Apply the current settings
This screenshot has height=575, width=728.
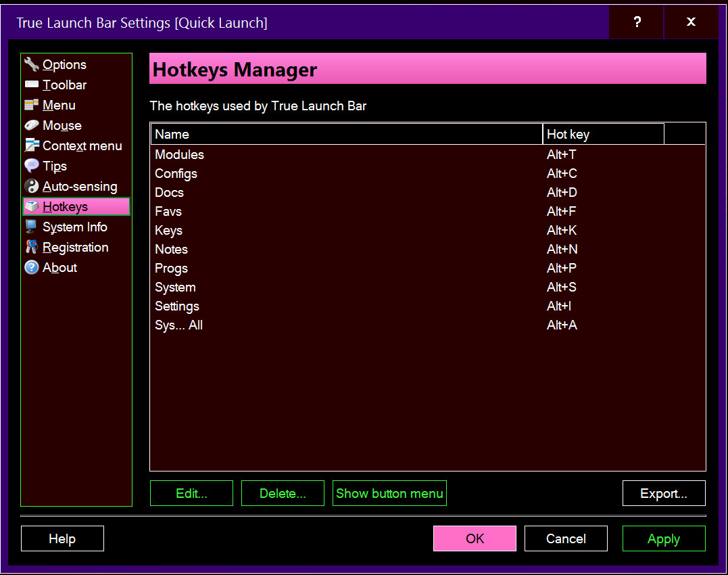click(x=664, y=538)
